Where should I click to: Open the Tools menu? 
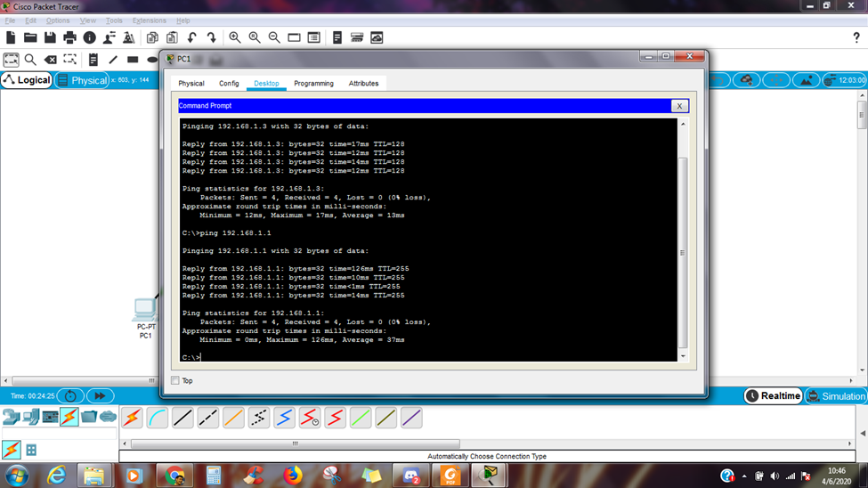coord(114,20)
